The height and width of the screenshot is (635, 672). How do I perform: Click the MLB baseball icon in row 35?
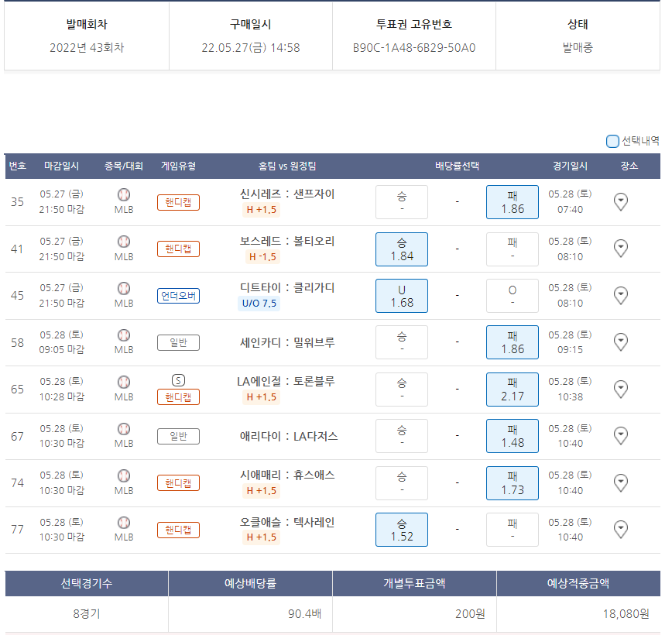124,194
